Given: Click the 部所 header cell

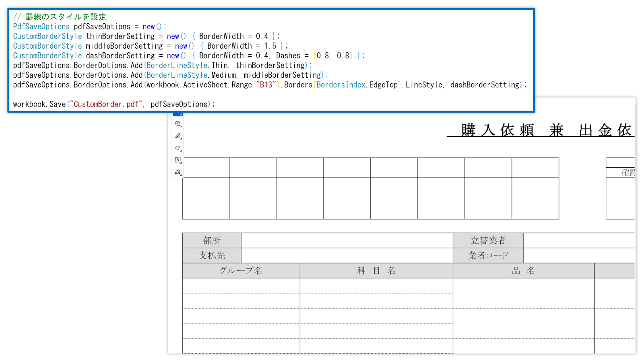Looking at the screenshot, I should tap(212, 241).
